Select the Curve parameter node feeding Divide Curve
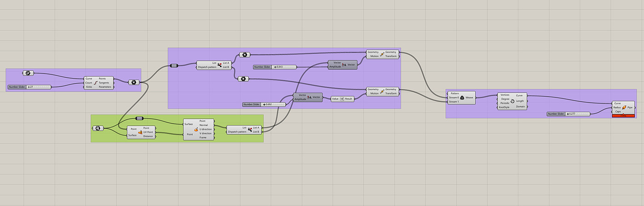 (28, 73)
